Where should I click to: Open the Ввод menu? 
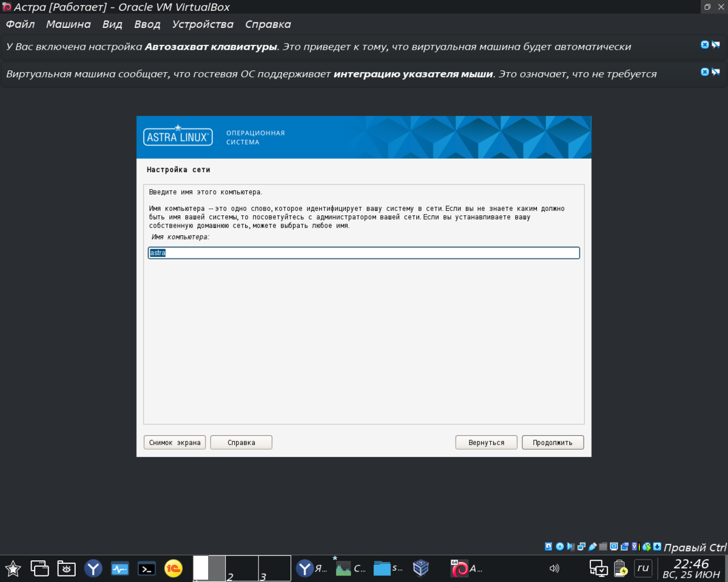(147, 24)
